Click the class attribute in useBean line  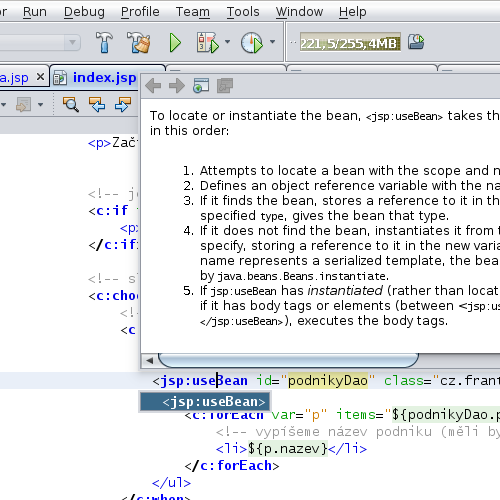pyautogui.click(x=404, y=381)
